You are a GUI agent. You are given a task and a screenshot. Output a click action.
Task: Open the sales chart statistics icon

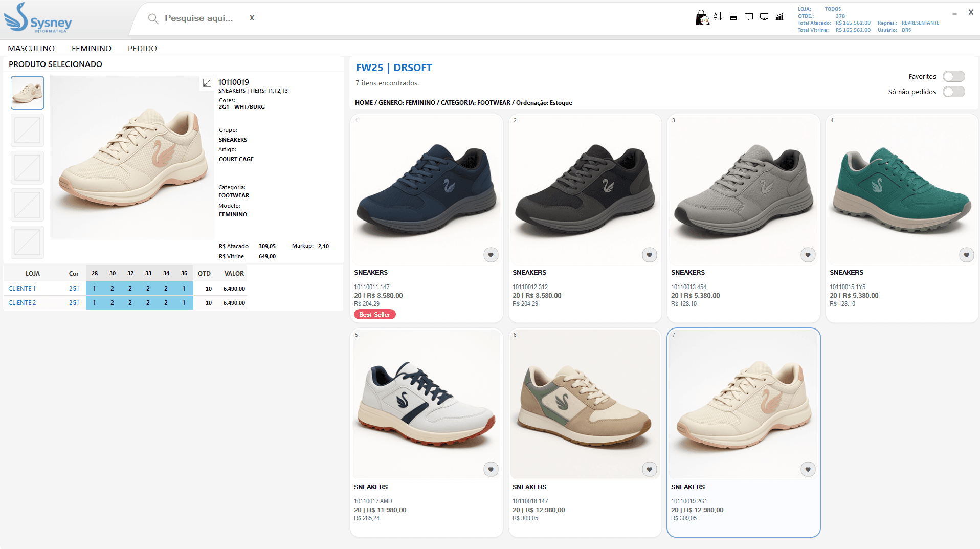click(x=779, y=17)
